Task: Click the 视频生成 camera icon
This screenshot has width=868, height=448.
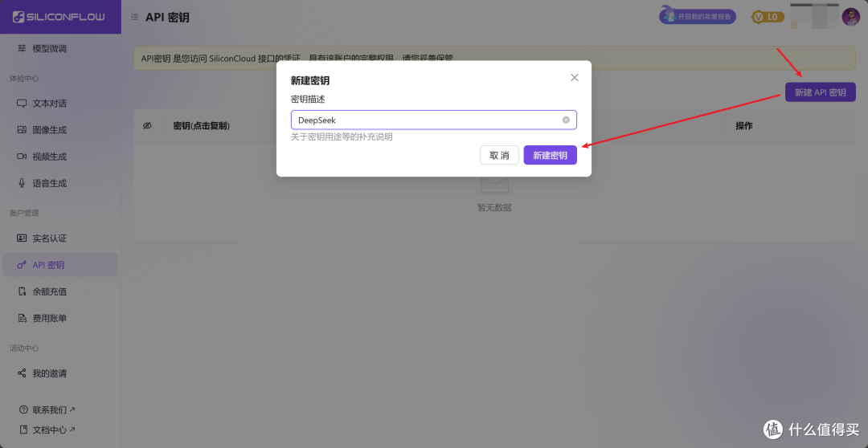Action: click(x=23, y=157)
